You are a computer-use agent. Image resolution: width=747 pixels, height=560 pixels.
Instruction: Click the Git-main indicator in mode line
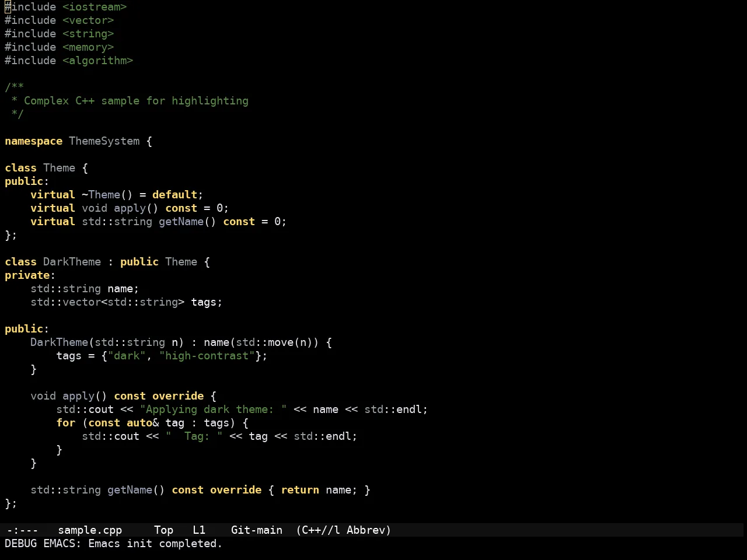(257, 530)
